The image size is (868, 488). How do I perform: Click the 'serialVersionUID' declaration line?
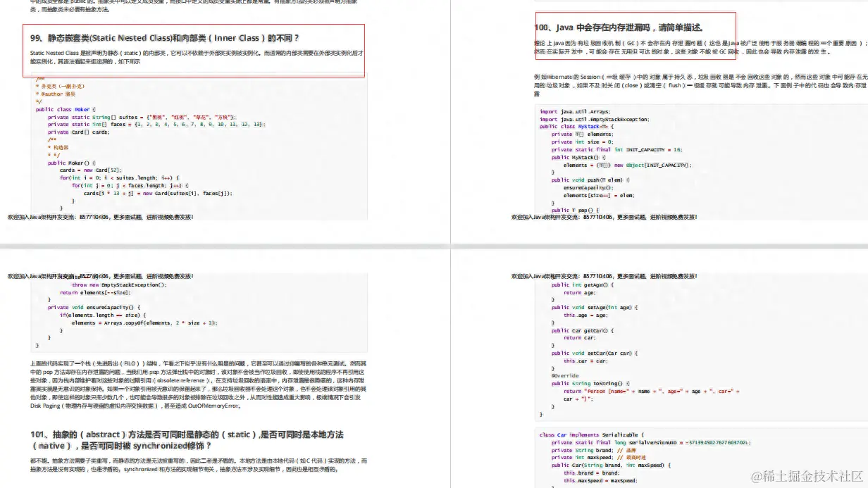click(x=652, y=442)
